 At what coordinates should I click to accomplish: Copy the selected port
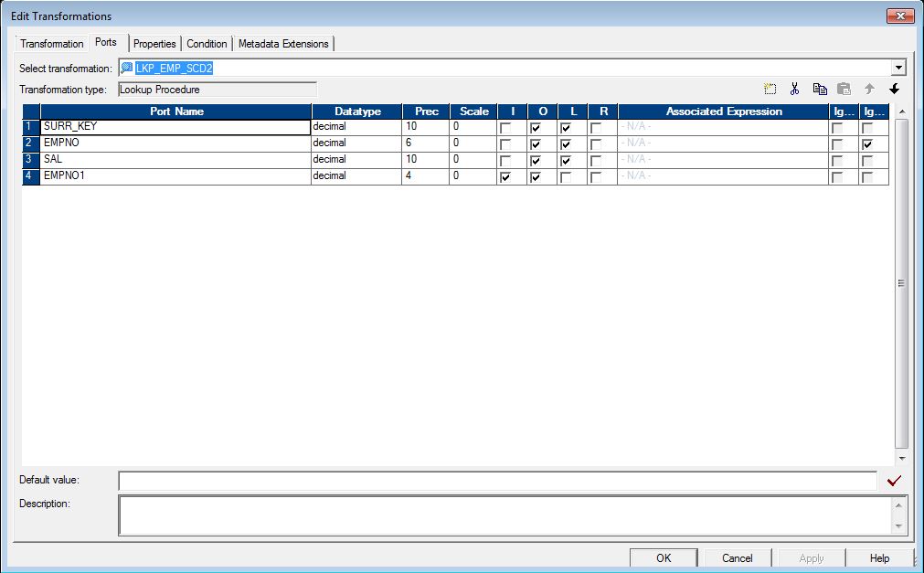[x=820, y=88]
